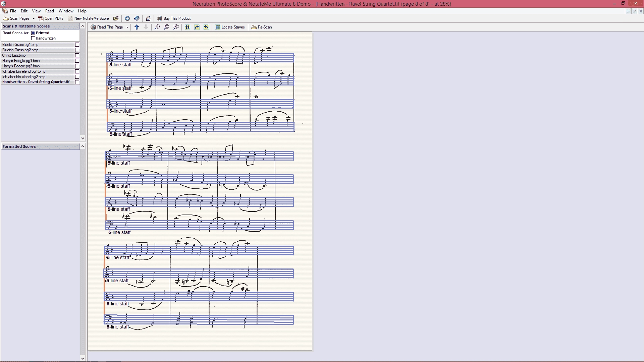The width and height of the screenshot is (644, 362).
Task: Check the box for Harry's Boogie pg1.bmp
Action: (x=77, y=61)
